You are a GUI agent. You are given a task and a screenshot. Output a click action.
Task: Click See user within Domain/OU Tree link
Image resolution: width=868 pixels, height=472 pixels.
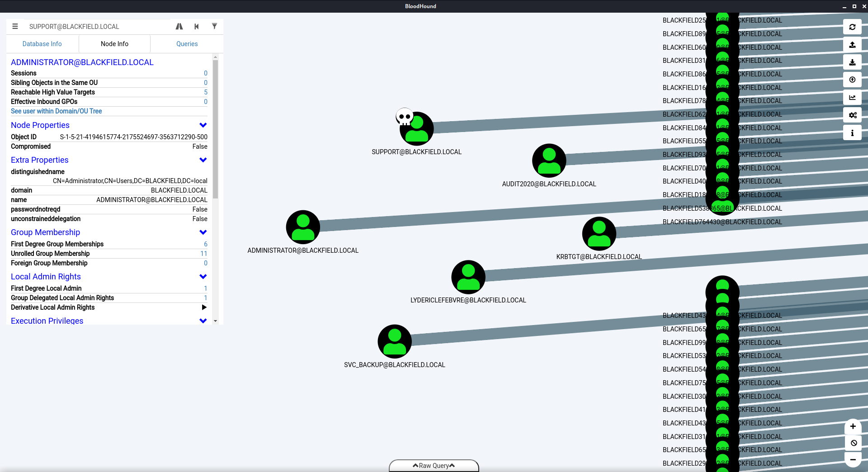click(x=57, y=111)
